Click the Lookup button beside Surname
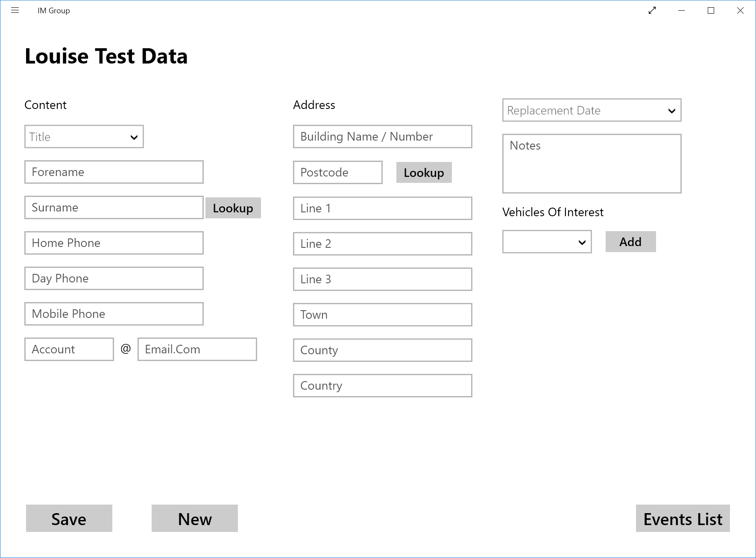 click(x=233, y=208)
